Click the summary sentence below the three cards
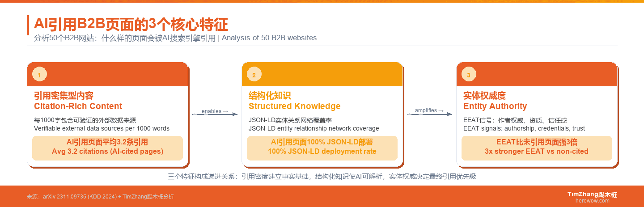 [322, 177]
